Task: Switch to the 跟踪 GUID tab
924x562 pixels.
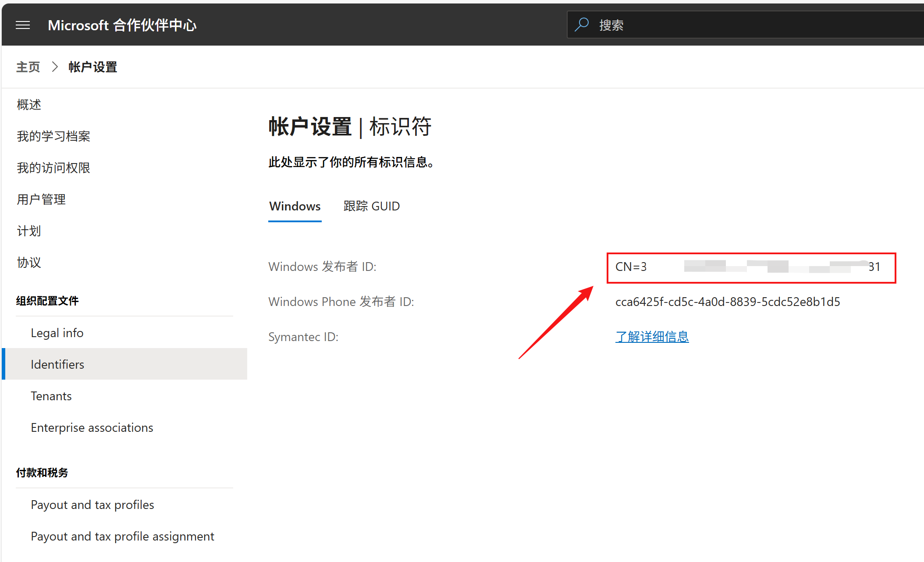Action: point(371,206)
